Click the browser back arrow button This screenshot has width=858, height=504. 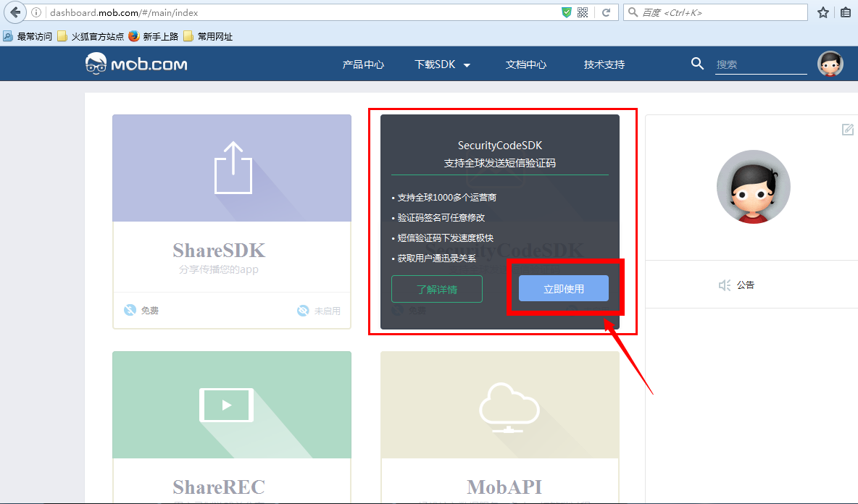click(x=15, y=12)
